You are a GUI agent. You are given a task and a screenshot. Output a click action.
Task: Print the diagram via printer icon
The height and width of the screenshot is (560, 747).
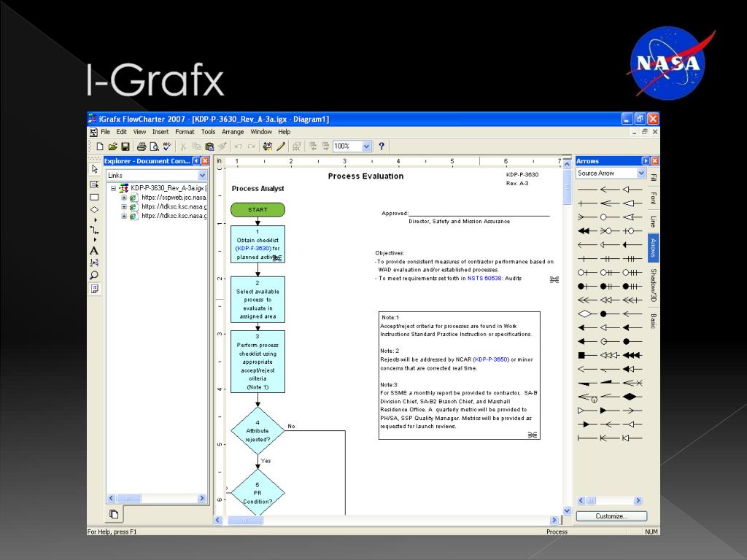coord(142,146)
